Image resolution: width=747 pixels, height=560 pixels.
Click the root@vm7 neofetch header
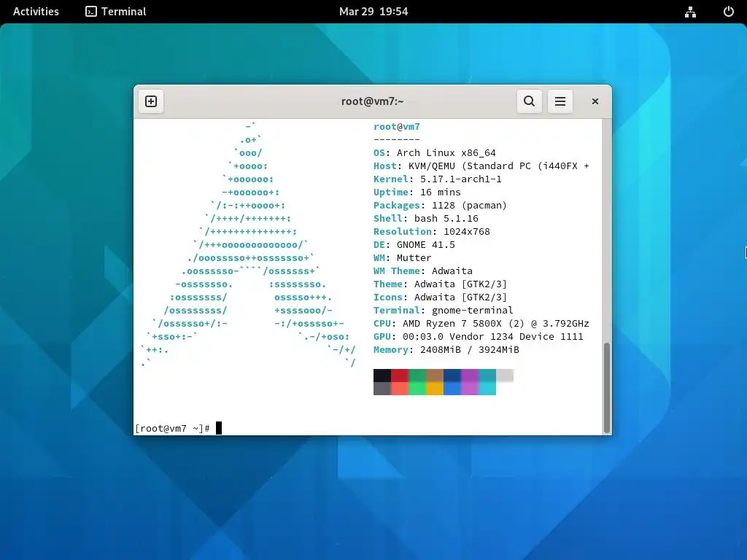(396, 127)
